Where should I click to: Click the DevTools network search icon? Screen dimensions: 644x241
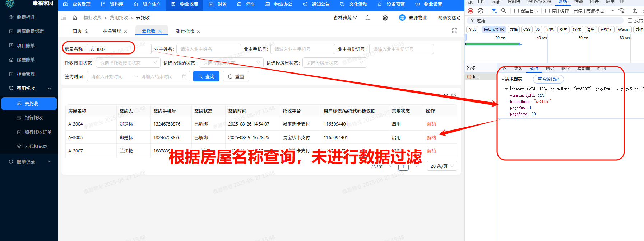504,11
